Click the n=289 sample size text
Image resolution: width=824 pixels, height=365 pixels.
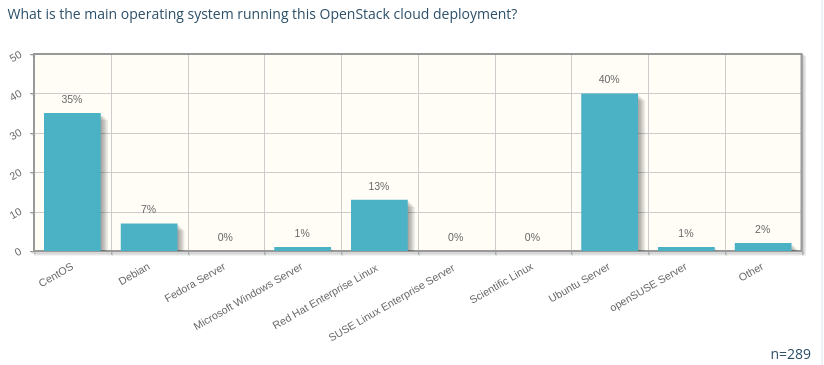tap(790, 354)
